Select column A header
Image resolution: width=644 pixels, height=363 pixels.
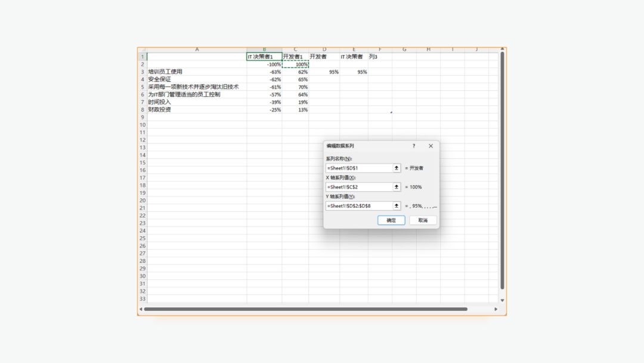(197, 50)
